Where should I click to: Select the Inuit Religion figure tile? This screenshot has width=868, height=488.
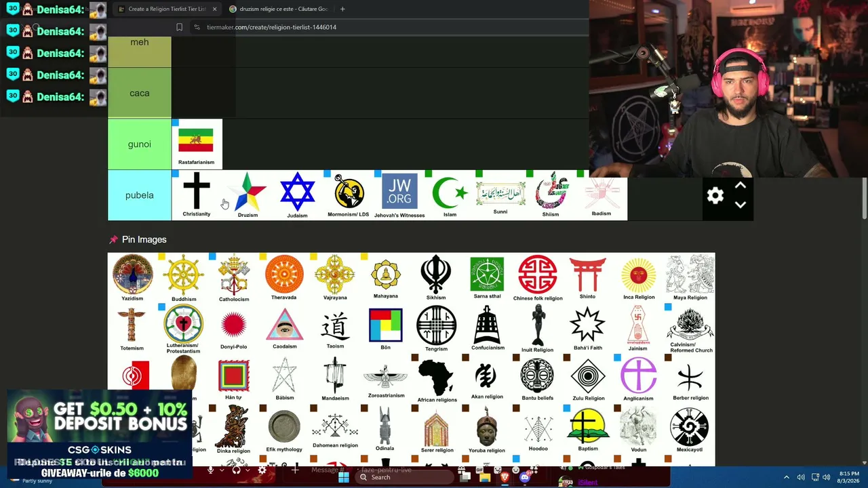click(x=538, y=329)
